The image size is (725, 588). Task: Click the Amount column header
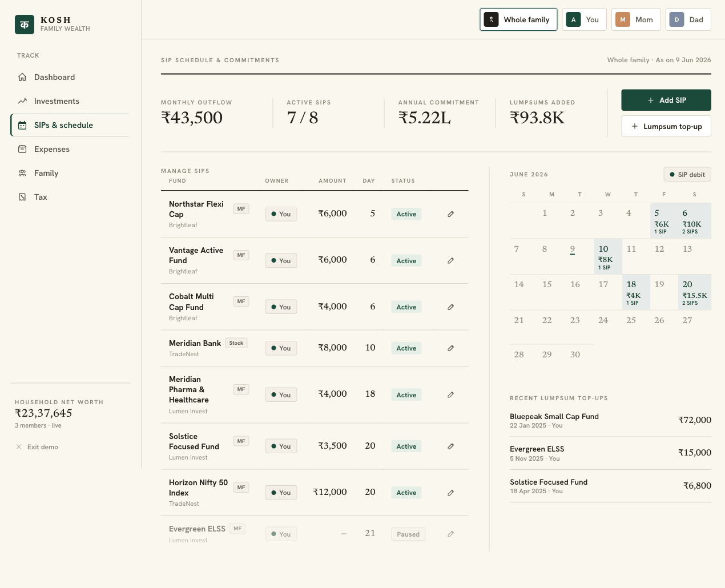pyautogui.click(x=332, y=181)
